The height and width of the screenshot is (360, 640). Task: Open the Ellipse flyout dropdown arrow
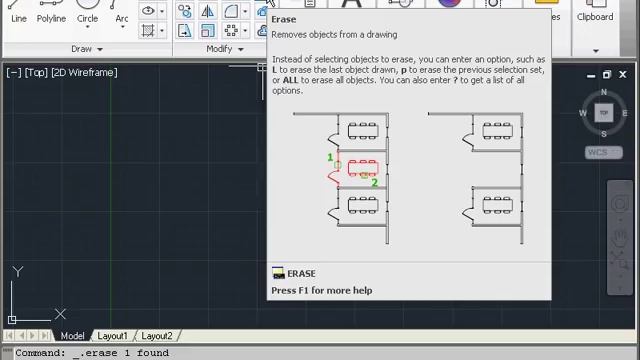pos(162,11)
